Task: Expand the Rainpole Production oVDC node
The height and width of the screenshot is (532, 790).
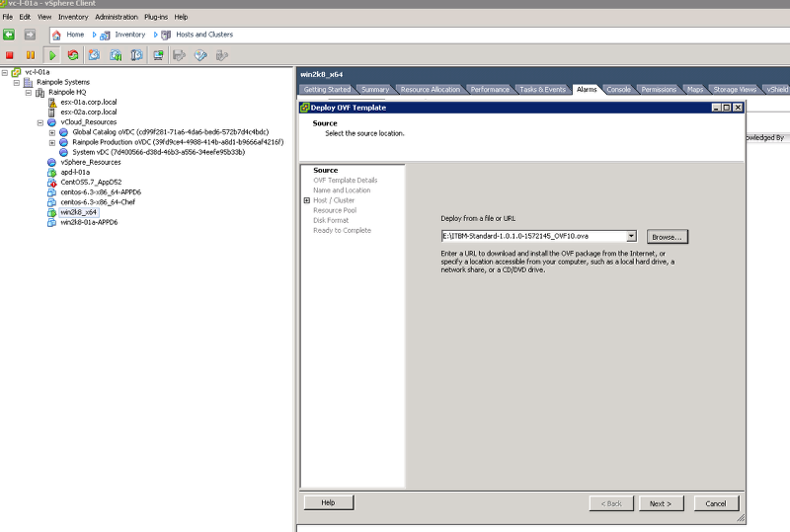Action: tap(52, 142)
